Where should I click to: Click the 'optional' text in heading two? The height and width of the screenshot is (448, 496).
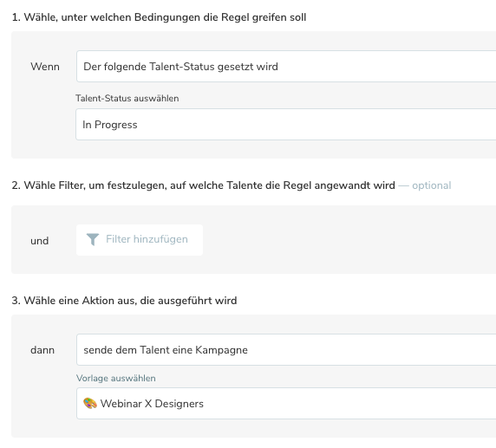(432, 185)
